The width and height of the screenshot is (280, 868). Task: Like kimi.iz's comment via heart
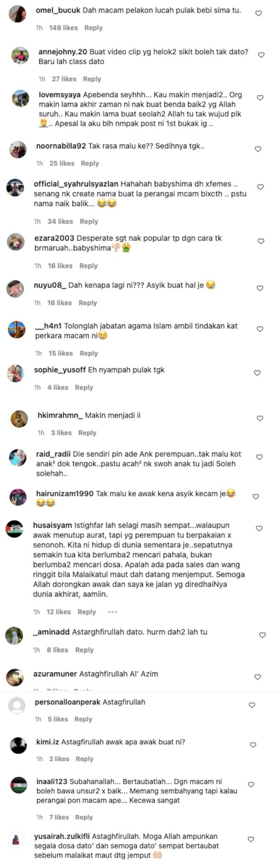(253, 745)
